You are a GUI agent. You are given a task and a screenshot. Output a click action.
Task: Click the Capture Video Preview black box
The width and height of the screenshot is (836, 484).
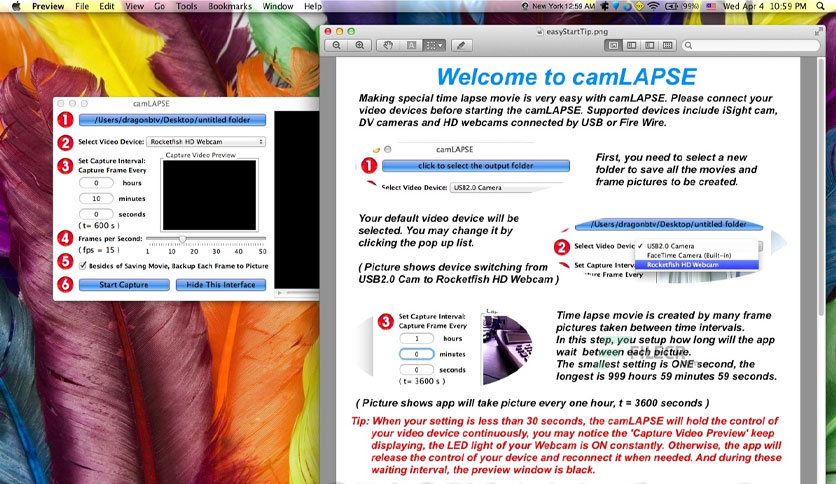click(209, 195)
